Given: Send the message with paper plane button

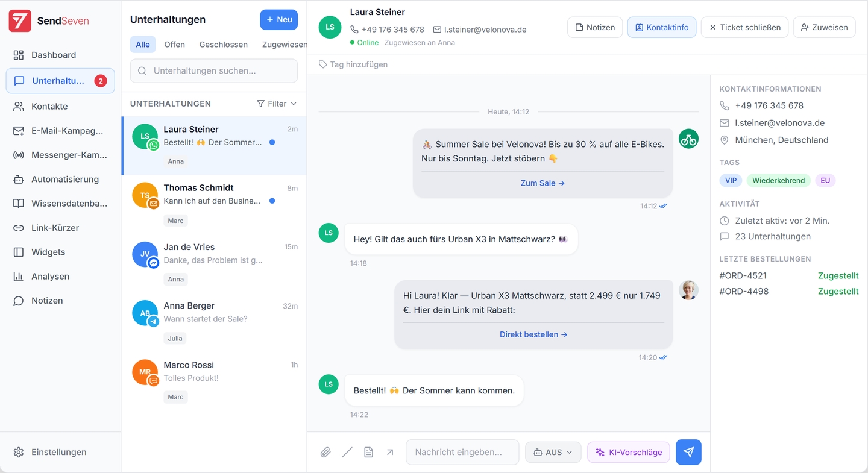Looking at the screenshot, I should (688, 452).
